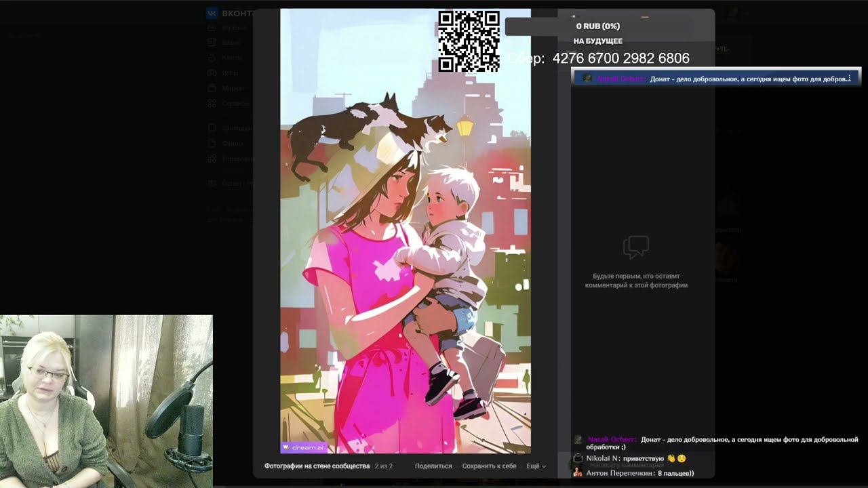Viewport: 868px width, 488px height.
Task: Click the illustration of the woman holding a child
Action: [406, 231]
